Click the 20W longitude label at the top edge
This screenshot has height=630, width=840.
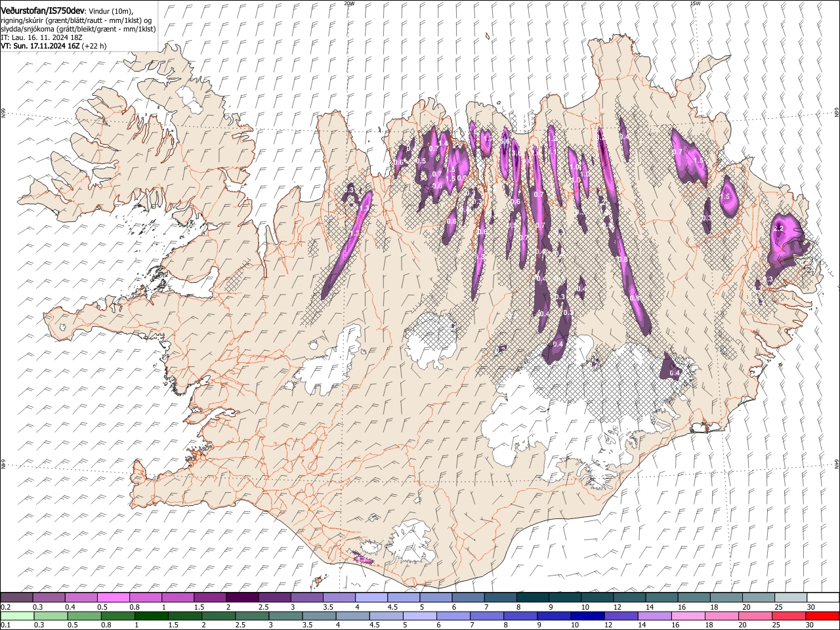(x=349, y=3)
